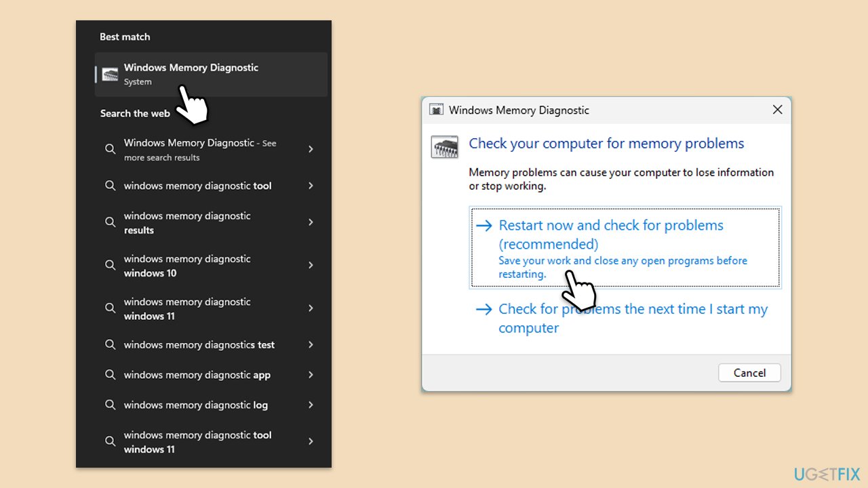Click search icon beside 'See more search results'
This screenshot has width=868, height=488.
(110, 149)
